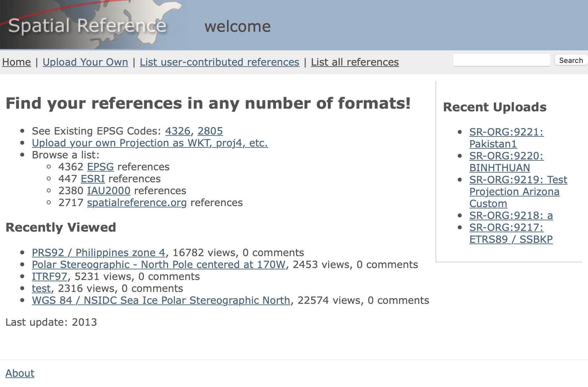Open WGS 84 NSIDC Sea Ice link

click(x=161, y=301)
